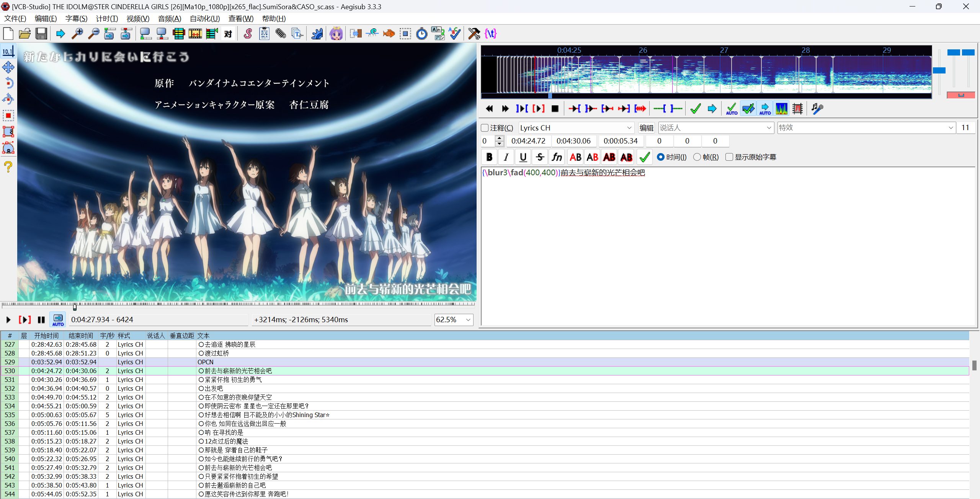980x499 pixels.
Task: Select subtitle row 529 OPCN
Action: pos(485,362)
